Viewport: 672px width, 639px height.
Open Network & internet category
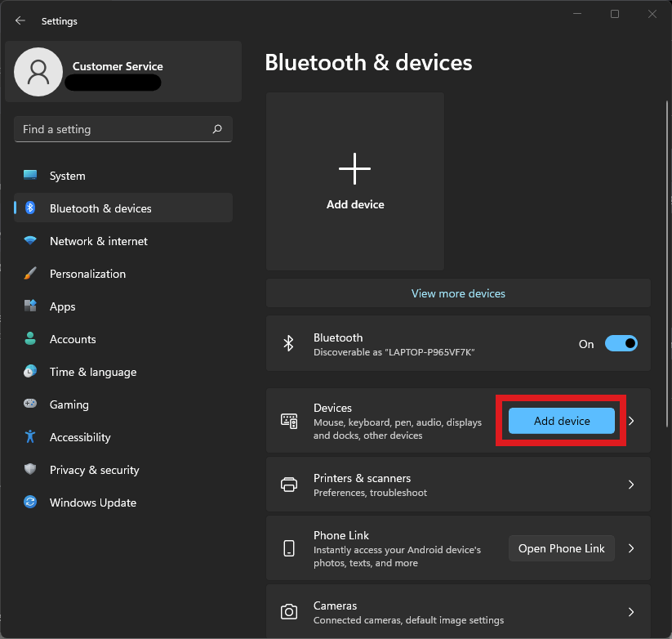pos(123,241)
